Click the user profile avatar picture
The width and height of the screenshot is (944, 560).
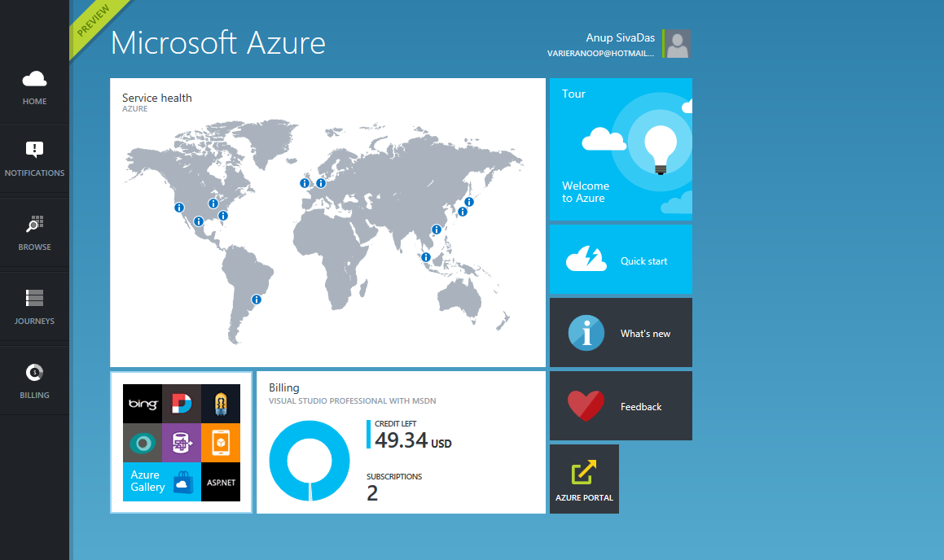tap(678, 44)
